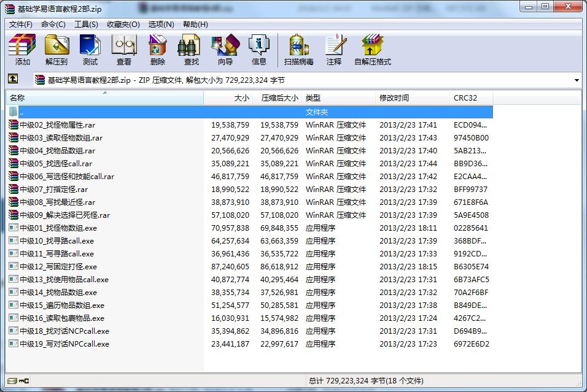Launch the 向导 (Wizard) icon
Screen dimensions: 587x392
pyautogui.click(x=225, y=50)
